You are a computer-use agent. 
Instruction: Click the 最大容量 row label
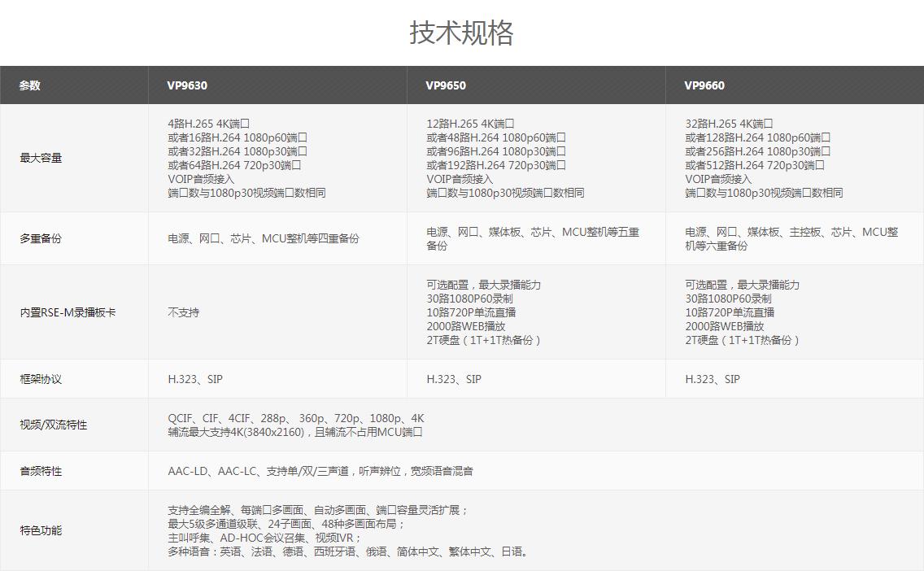point(41,158)
